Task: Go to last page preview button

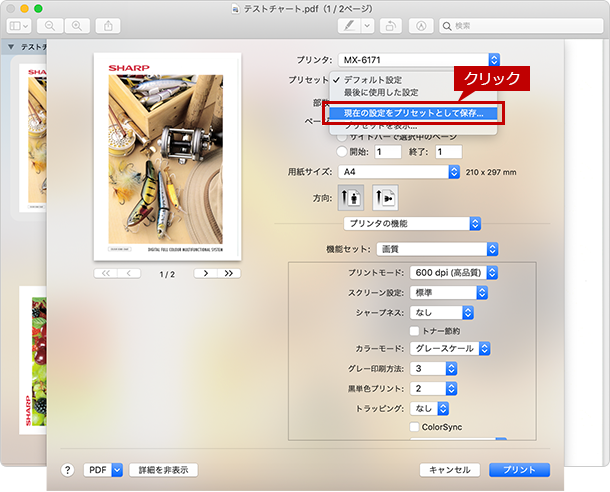Action: (x=229, y=273)
